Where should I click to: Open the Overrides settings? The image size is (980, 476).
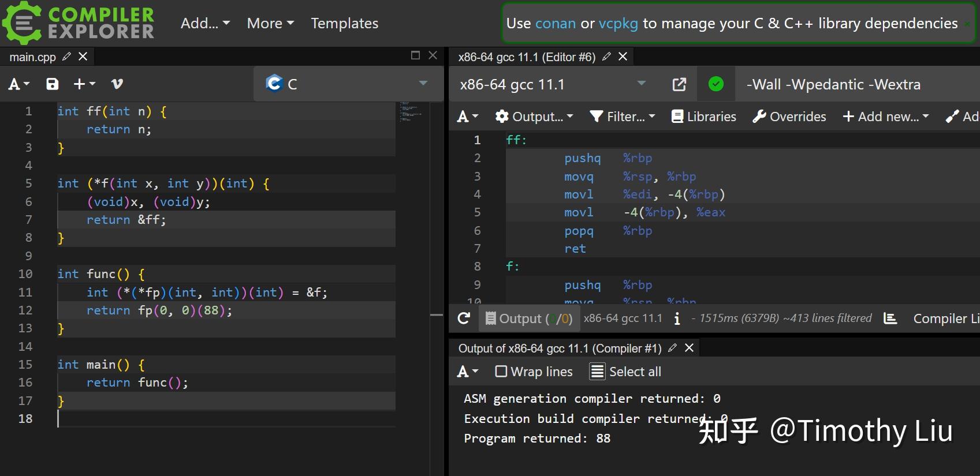[x=789, y=117]
